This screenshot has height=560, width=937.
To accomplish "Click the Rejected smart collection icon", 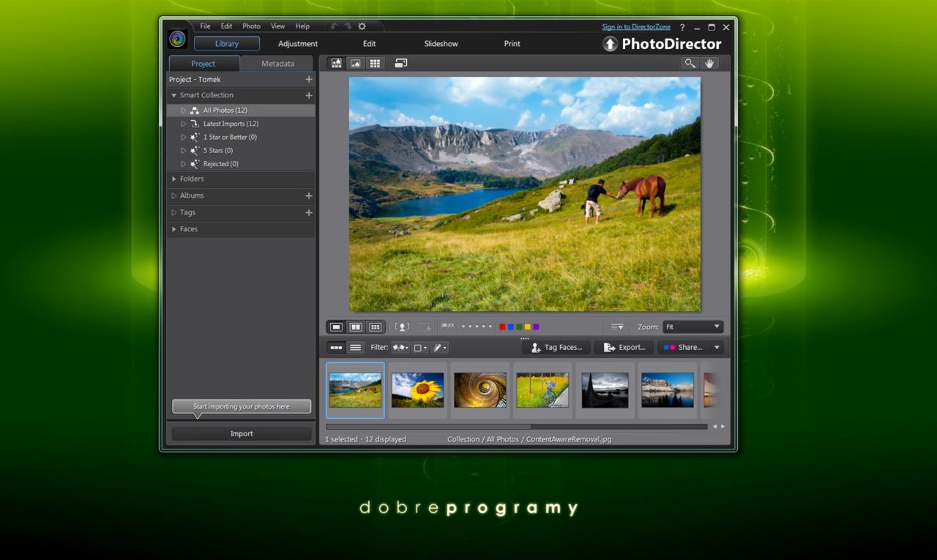I will point(195,164).
